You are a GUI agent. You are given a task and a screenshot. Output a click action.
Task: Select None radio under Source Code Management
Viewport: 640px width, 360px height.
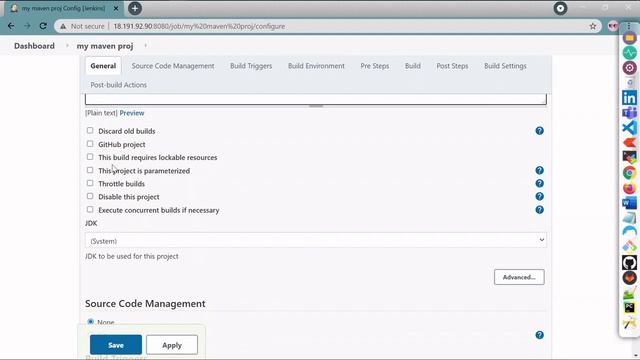(91, 322)
